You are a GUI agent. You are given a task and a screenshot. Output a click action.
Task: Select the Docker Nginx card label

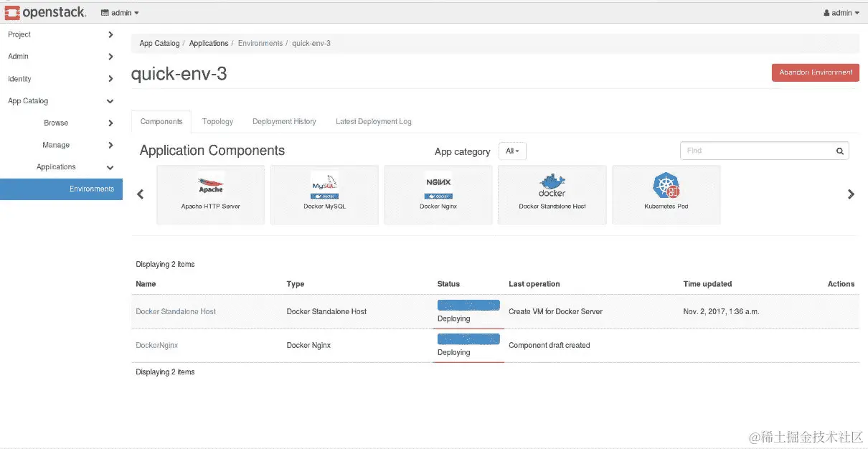coord(438,207)
